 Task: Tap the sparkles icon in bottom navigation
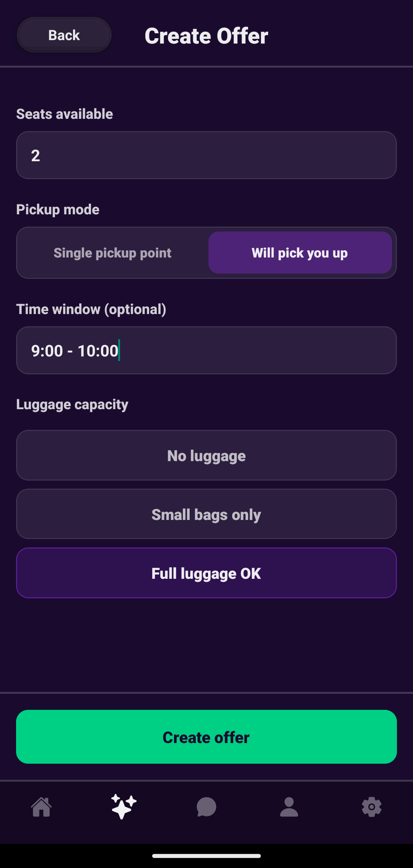(124, 807)
